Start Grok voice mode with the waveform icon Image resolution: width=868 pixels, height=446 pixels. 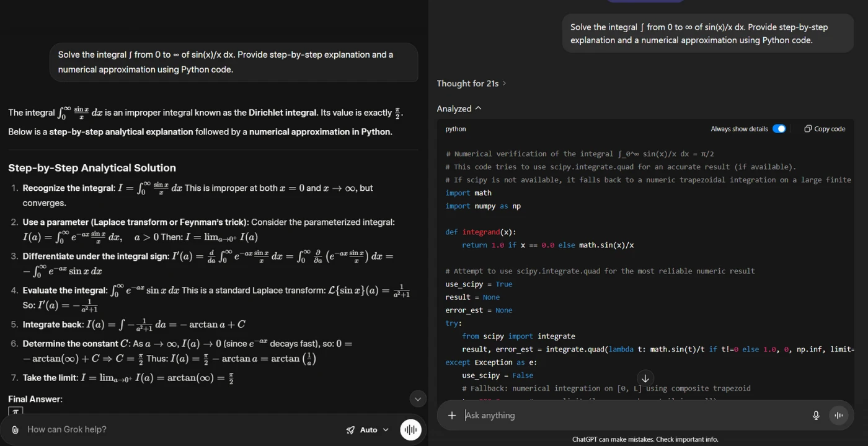coord(410,429)
